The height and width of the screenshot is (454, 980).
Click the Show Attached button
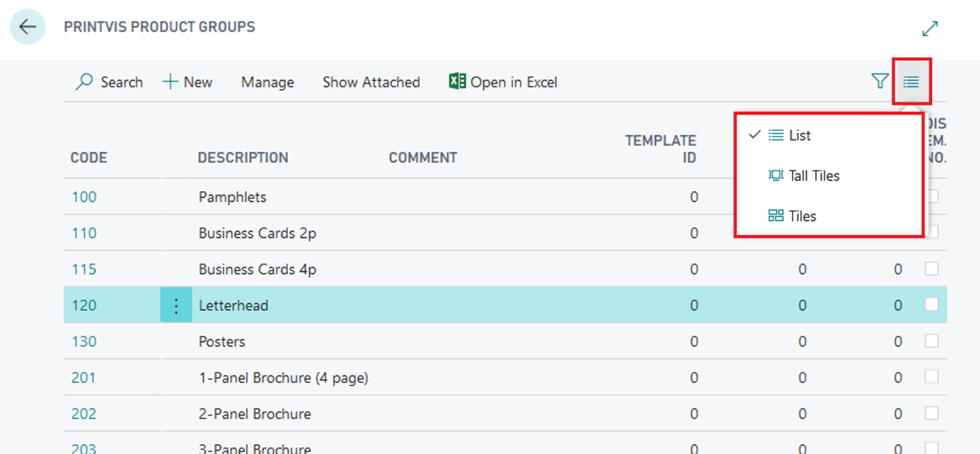pos(371,82)
